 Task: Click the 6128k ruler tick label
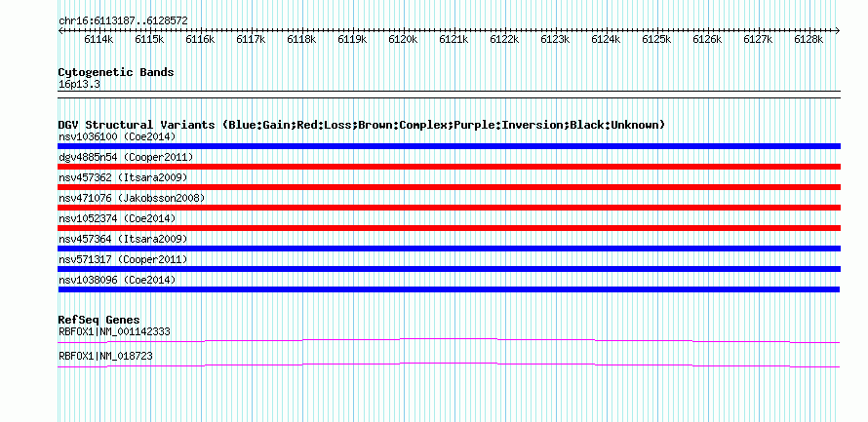tap(809, 40)
